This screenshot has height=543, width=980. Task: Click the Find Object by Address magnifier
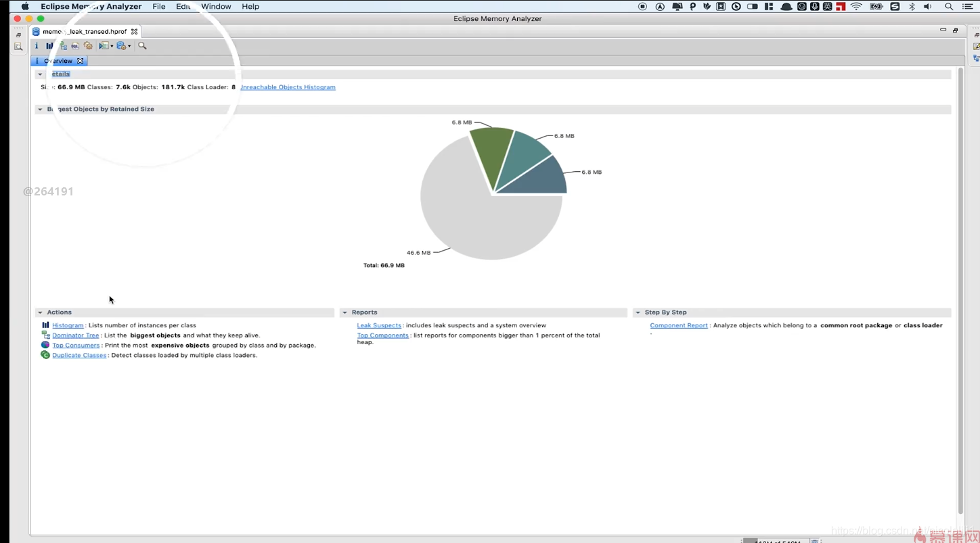tap(142, 46)
